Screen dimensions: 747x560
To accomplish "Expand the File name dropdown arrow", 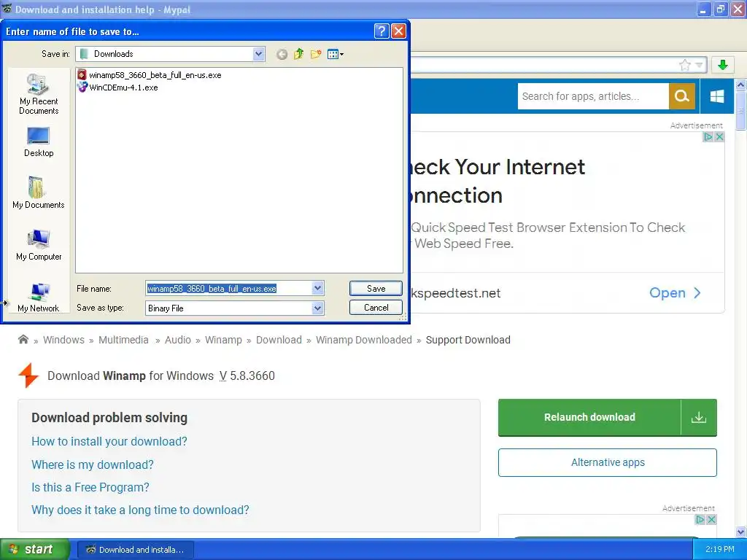I will pos(318,288).
